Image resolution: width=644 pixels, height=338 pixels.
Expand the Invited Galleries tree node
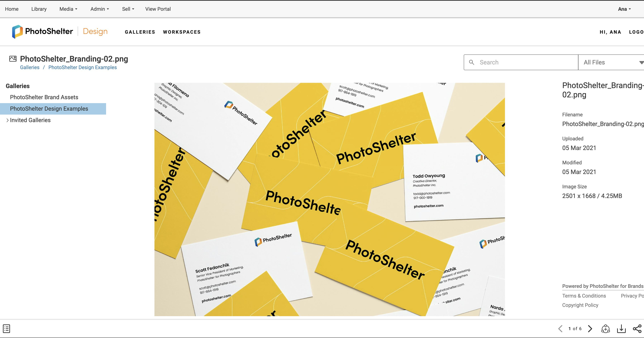8,120
